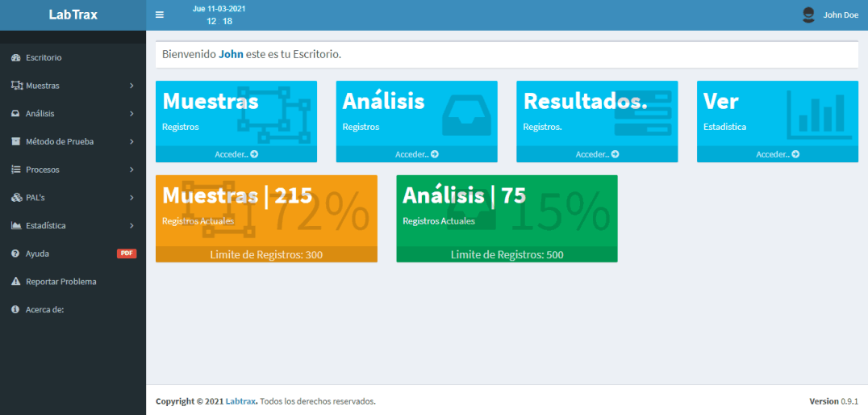Viewport: 868px width, 415px height.
Task: Expand the Procesos submenu chevron
Action: click(x=131, y=170)
